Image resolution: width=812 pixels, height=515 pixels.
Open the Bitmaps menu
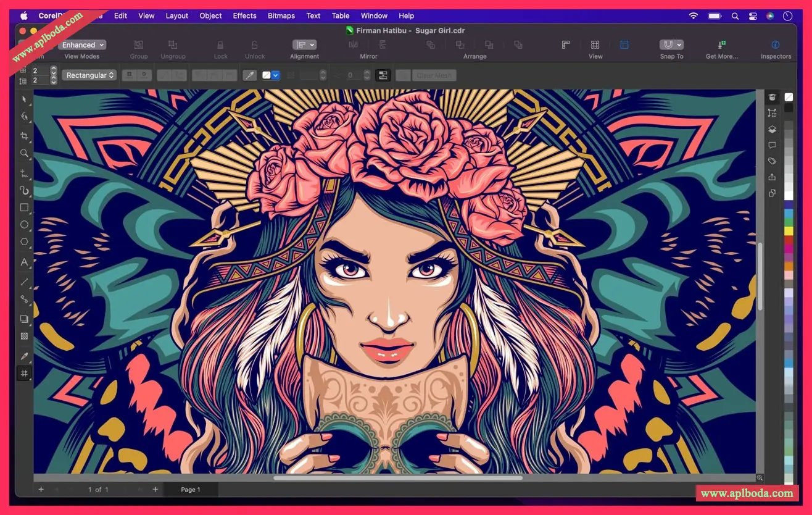coord(281,15)
